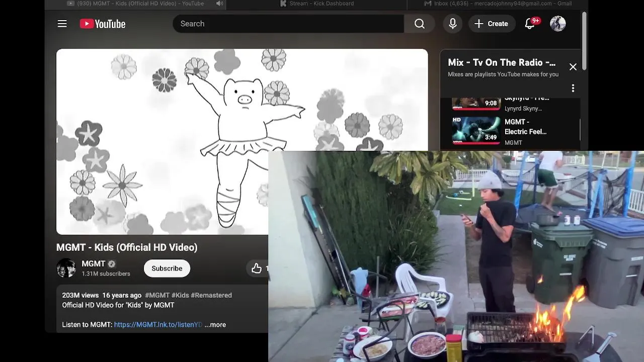Start voice search with microphone icon
Screen dimensions: 644x362
click(x=453, y=24)
